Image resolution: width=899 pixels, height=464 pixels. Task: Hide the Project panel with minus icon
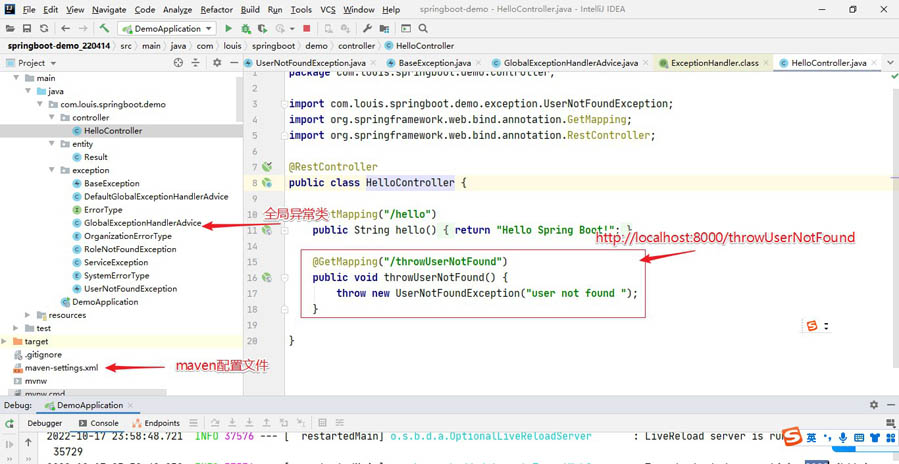point(233,63)
